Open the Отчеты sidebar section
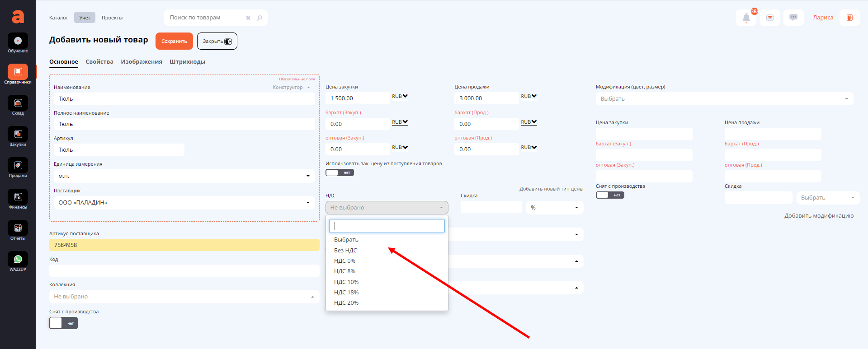 pyautogui.click(x=18, y=229)
